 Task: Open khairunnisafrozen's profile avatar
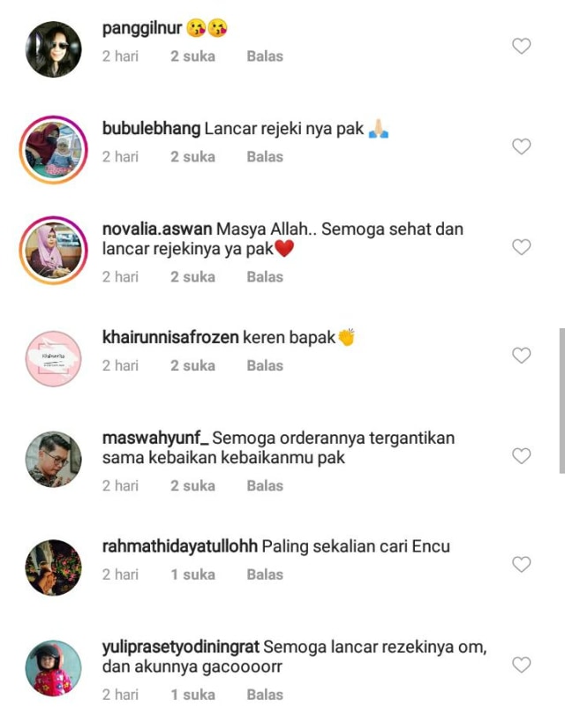[x=54, y=358]
